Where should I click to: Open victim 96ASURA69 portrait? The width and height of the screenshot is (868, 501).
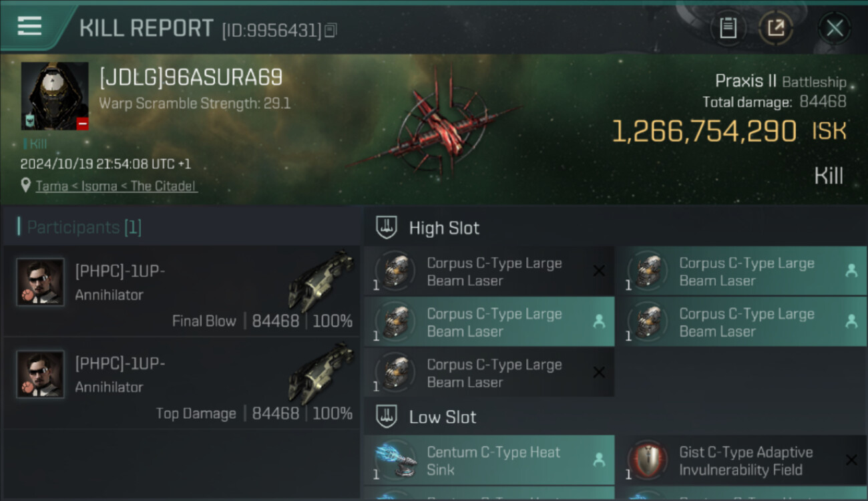(x=55, y=96)
